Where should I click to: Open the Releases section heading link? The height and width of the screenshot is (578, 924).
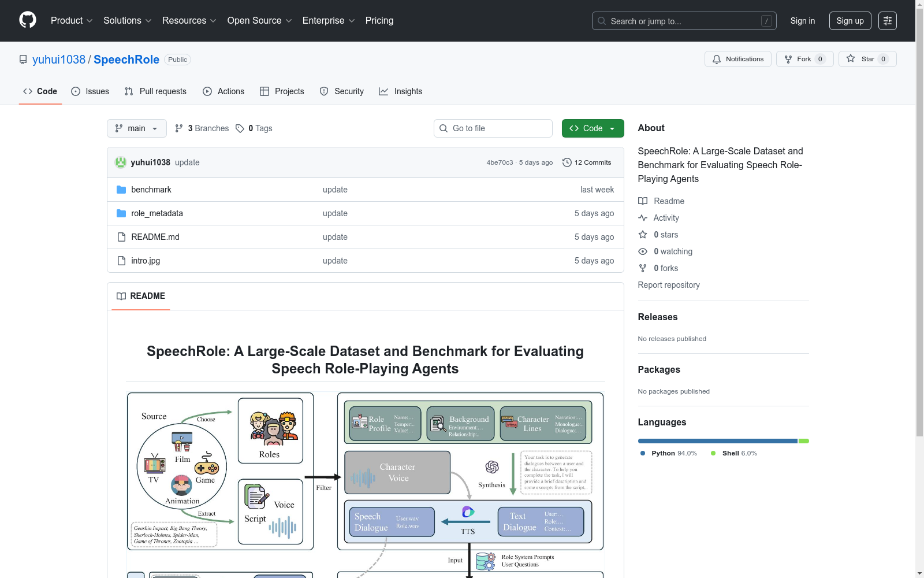click(658, 317)
